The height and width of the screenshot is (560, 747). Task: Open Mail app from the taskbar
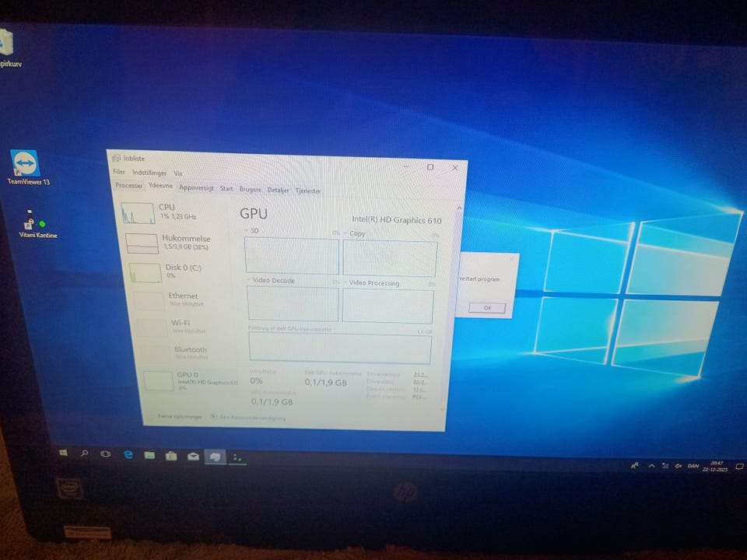[193, 457]
